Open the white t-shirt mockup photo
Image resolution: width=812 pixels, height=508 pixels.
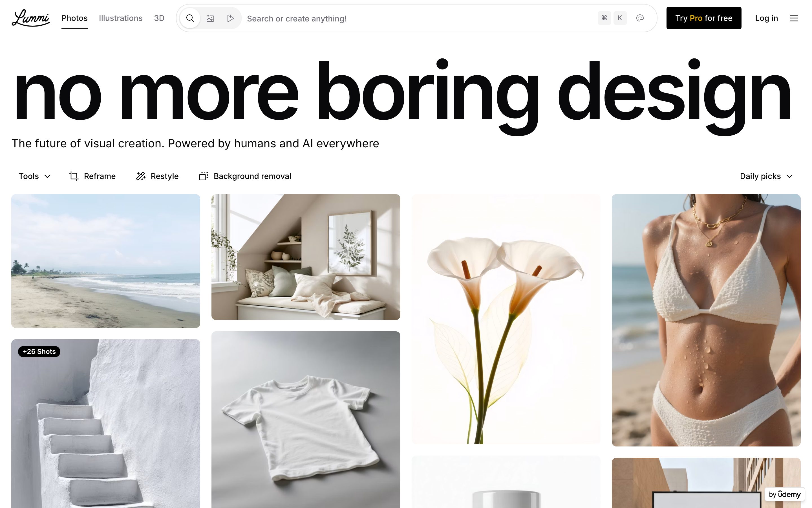pos(306,420)
